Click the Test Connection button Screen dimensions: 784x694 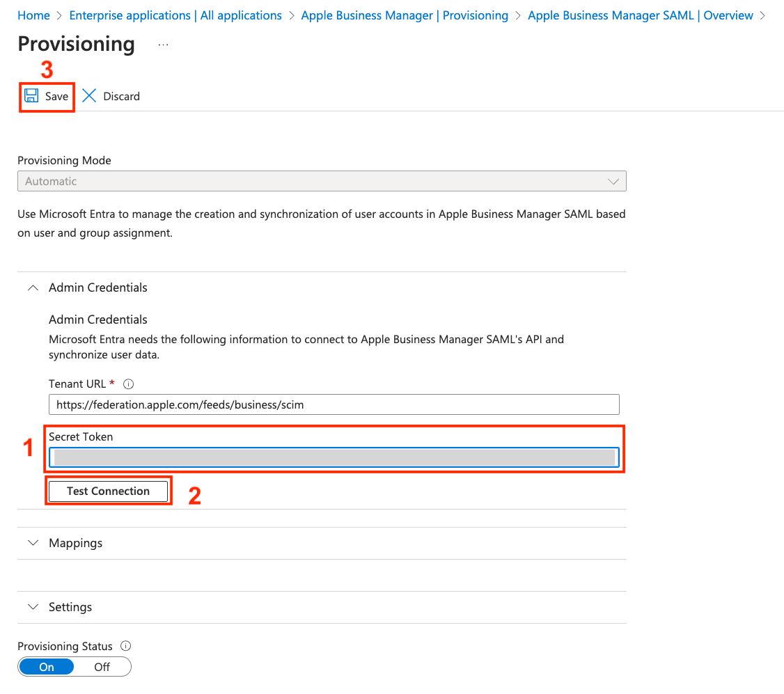pos(108,491)
